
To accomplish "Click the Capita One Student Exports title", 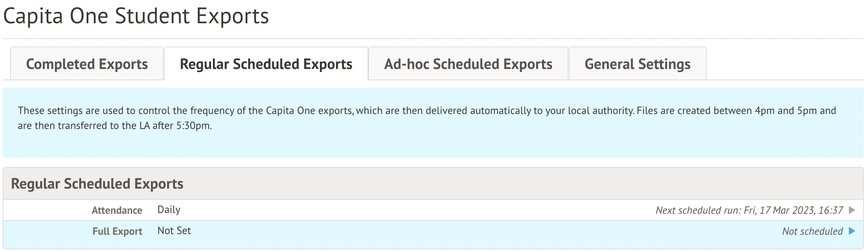I will (x=136, y=16).
